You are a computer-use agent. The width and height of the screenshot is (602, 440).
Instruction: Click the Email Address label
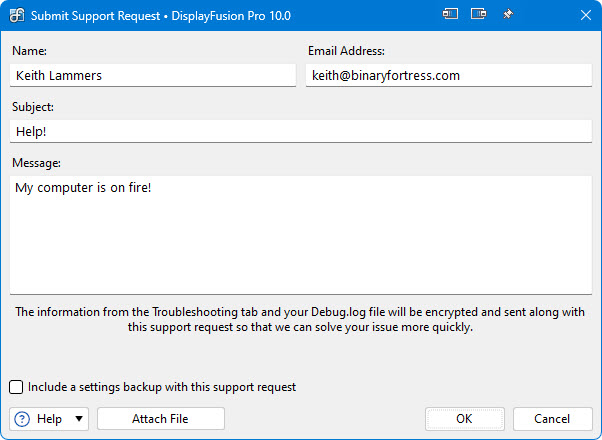(x=346, y=50)
